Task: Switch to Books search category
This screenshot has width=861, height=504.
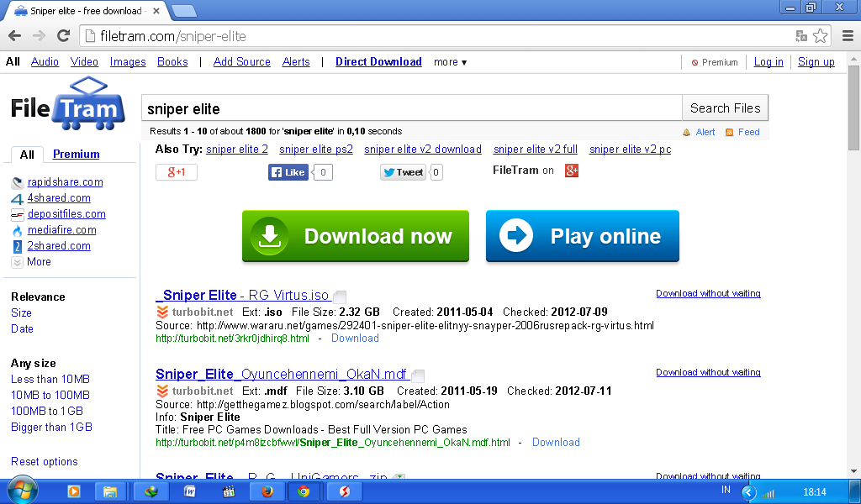Action: 172,62
